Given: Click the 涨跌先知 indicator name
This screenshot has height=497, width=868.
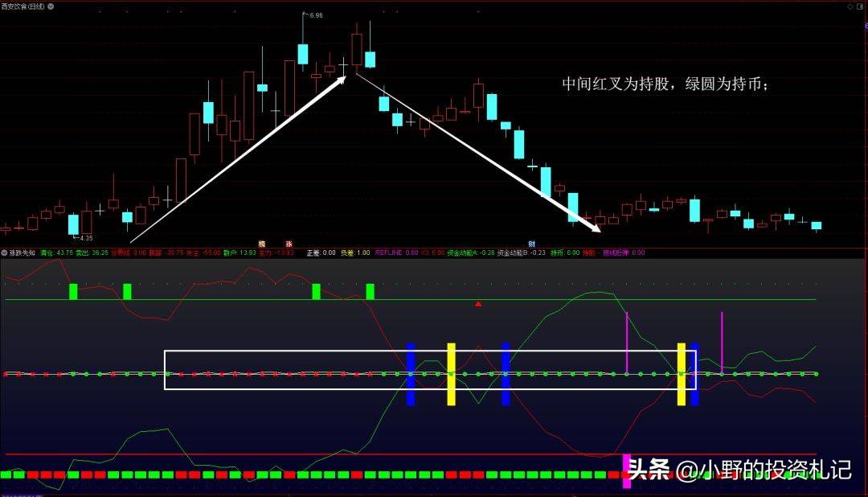Looking at the screenshot, I should click(x=23, y=253).
